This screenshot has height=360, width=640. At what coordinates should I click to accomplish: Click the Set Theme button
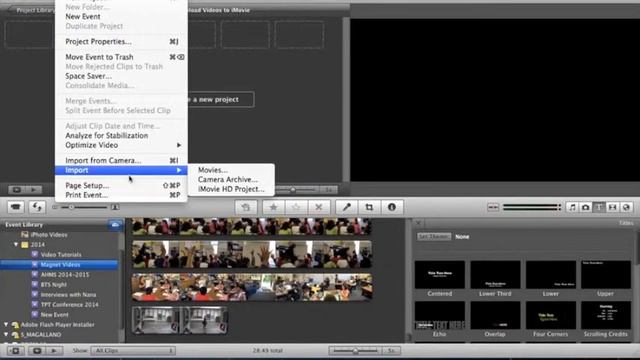[434, 236]
